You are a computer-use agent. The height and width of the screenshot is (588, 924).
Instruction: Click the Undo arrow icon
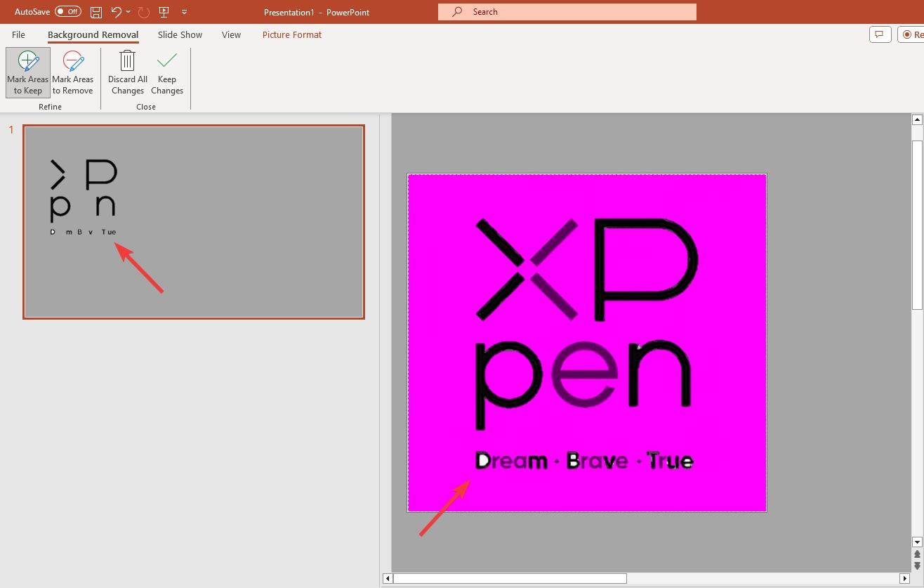click(116, 12)
